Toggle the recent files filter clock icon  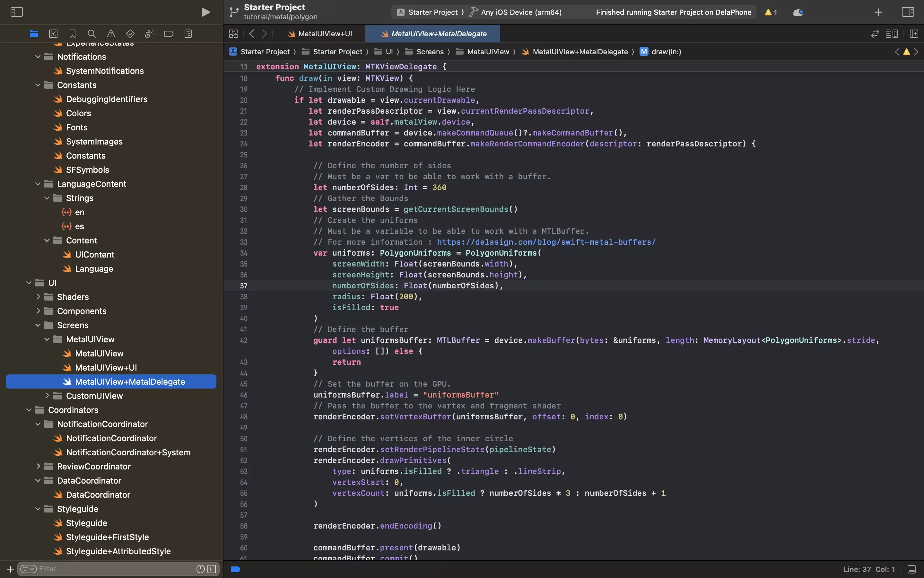[200, 569]
